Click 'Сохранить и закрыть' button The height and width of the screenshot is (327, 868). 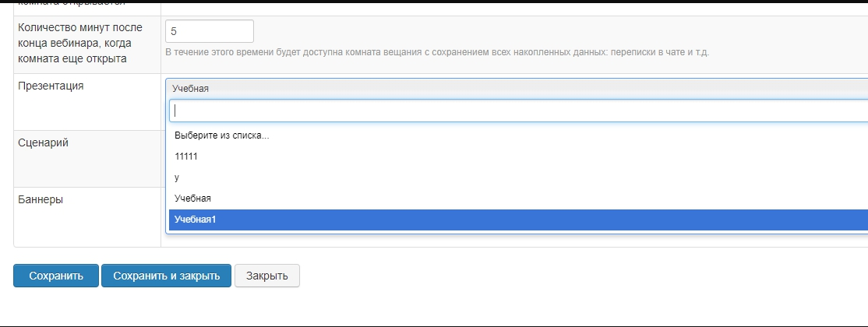click(166, 276)
